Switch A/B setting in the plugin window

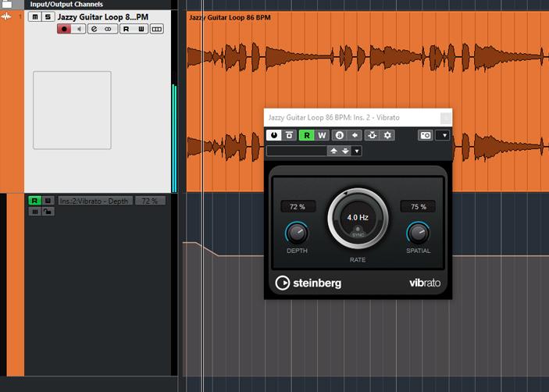click(x=339, y=135)
